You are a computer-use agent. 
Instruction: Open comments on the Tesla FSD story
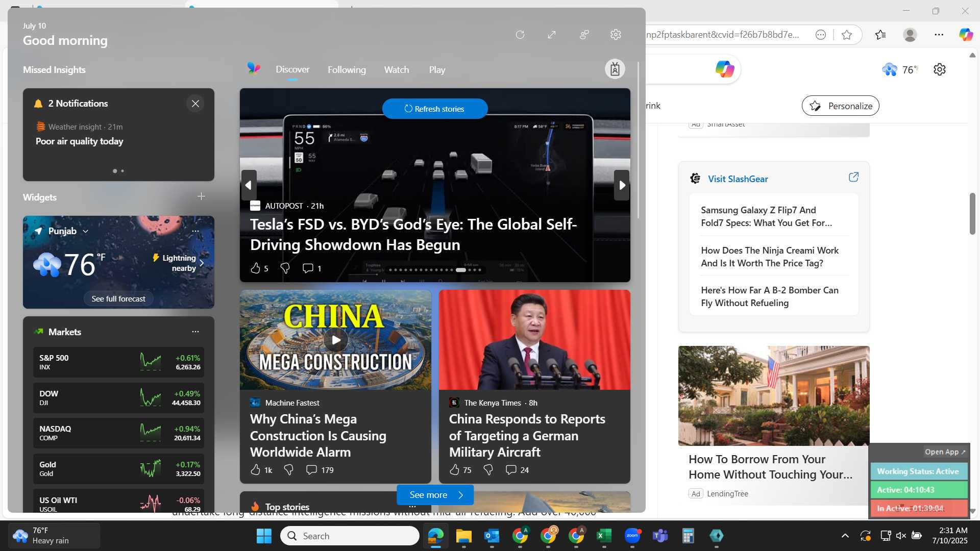(311, 268)
